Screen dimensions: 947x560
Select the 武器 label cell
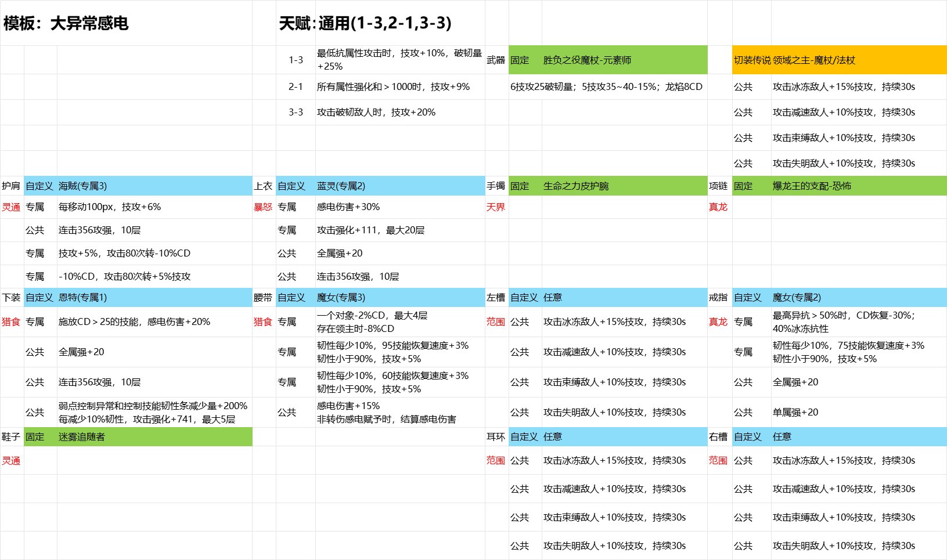tap(496, 60)
